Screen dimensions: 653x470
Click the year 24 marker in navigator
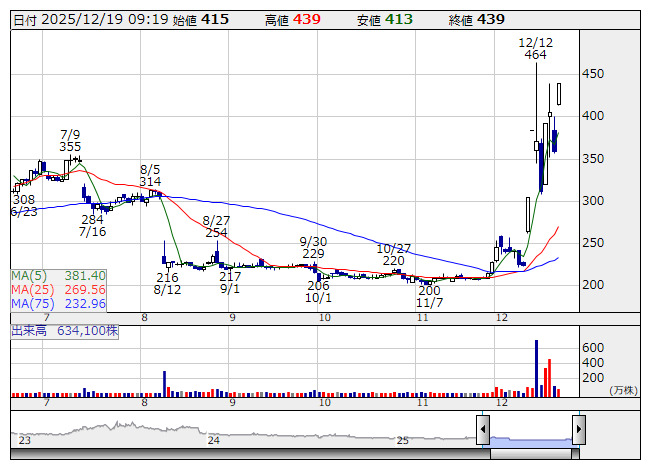(x=214, y=440)
